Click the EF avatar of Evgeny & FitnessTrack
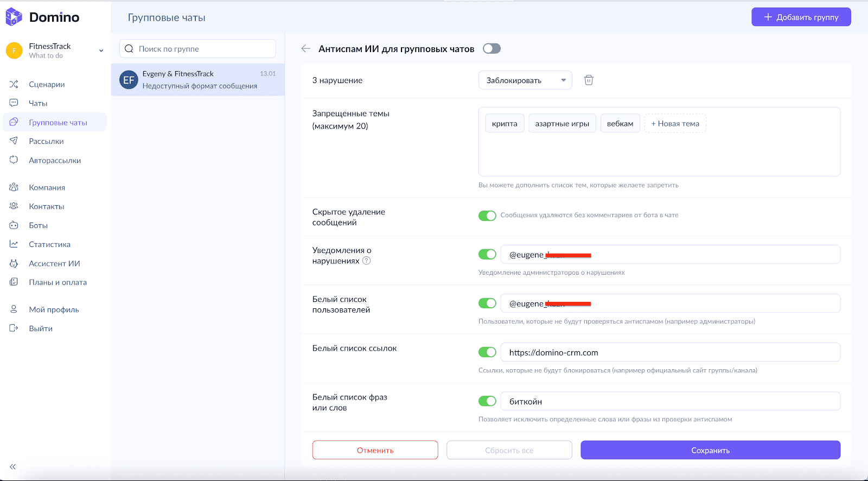The height and width of the screenshot is (481, 868). 129,80
